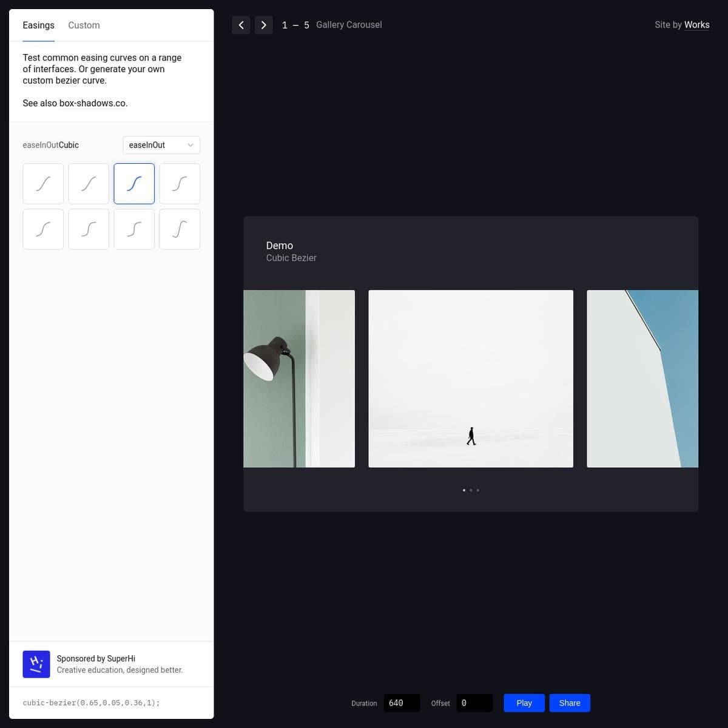The height and width of the screenshot is (728, 728).
Task: Click into the Duration input field
Action: pos(402,703)
